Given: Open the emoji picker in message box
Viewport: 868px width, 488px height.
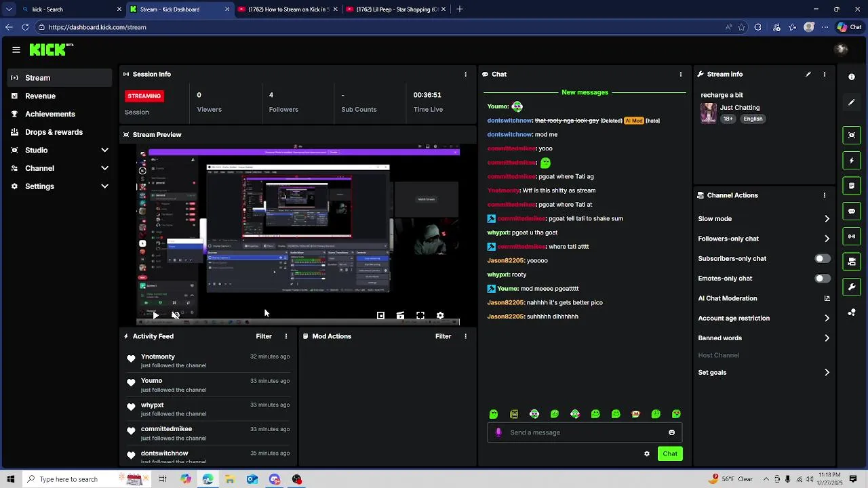Looking at the screenshot, I should click(672, 432).
